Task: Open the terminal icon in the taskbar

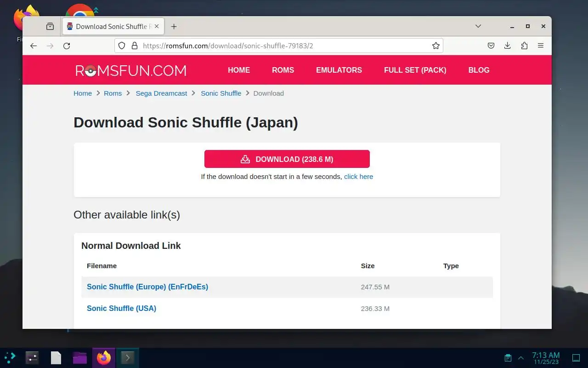Action: [128, 357]
